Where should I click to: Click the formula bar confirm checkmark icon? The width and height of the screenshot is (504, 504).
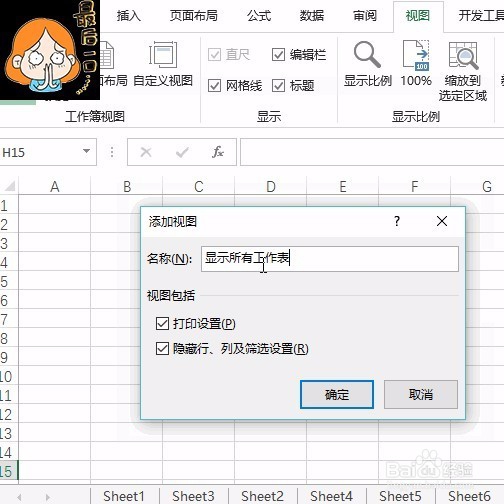(182, 152)
